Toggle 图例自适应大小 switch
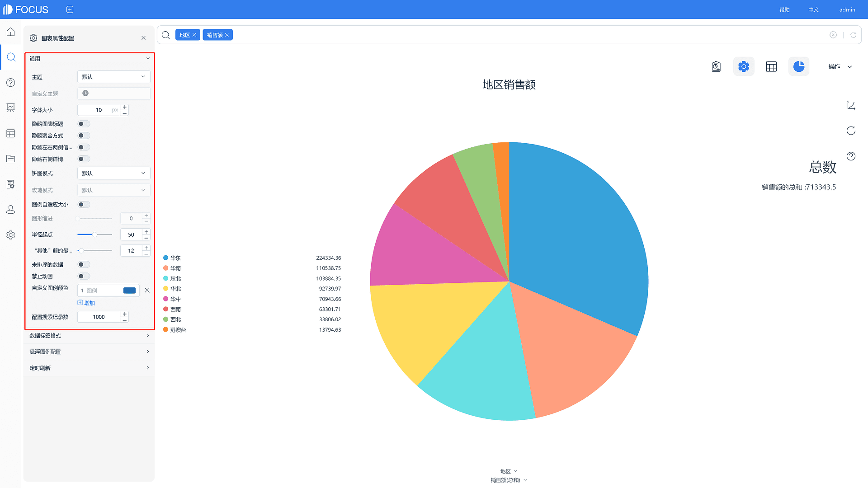 point(84,204)
